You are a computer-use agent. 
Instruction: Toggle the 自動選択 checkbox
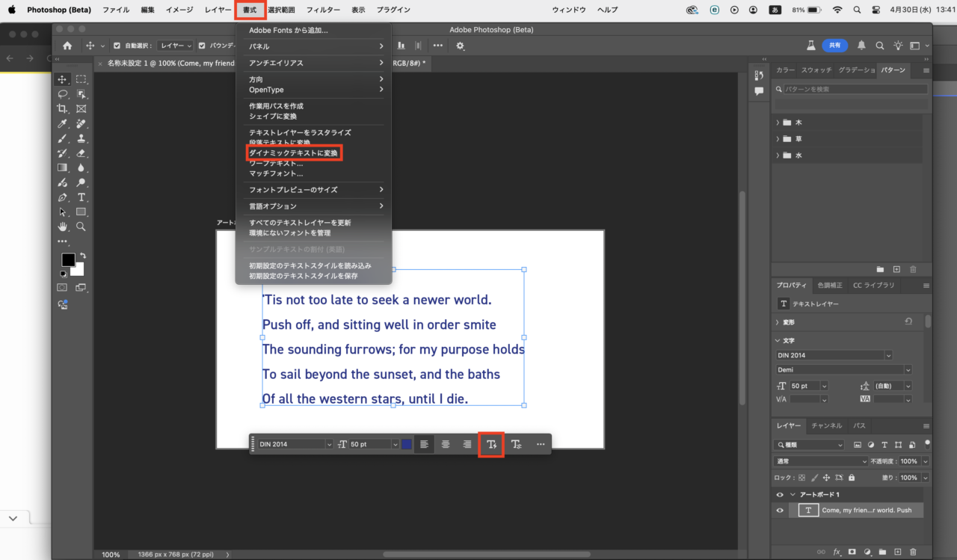(116, 46)
